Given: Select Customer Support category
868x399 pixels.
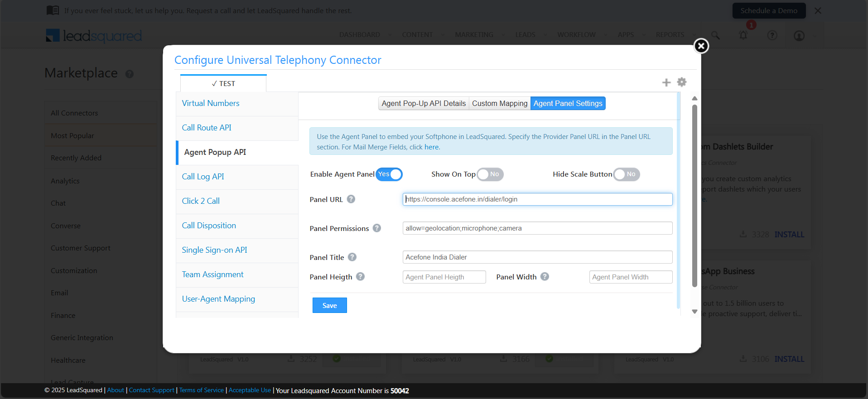Looking at the screenshot, I should (101, 248).
